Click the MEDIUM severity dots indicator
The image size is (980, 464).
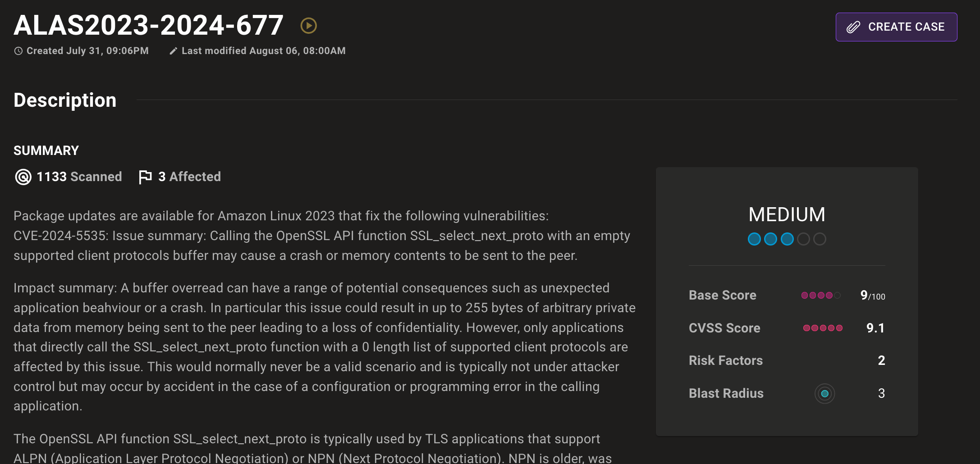tap(787, 239)
